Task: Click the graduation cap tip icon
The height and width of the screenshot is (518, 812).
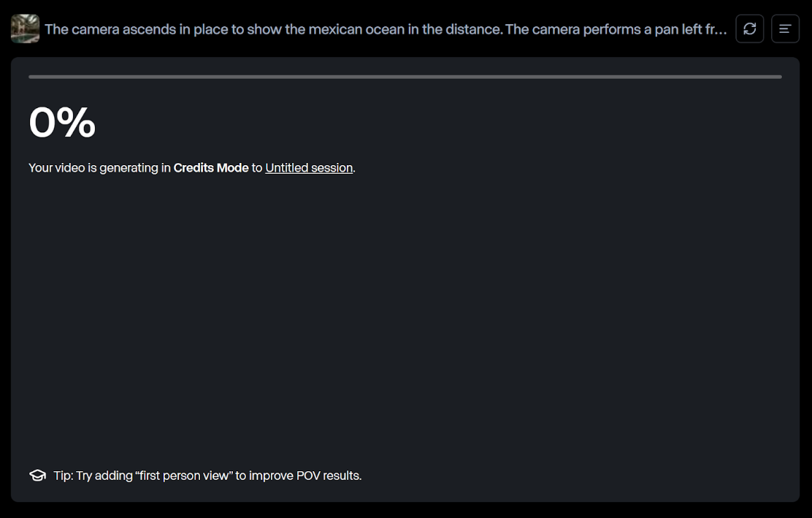Action: point(37,476)
